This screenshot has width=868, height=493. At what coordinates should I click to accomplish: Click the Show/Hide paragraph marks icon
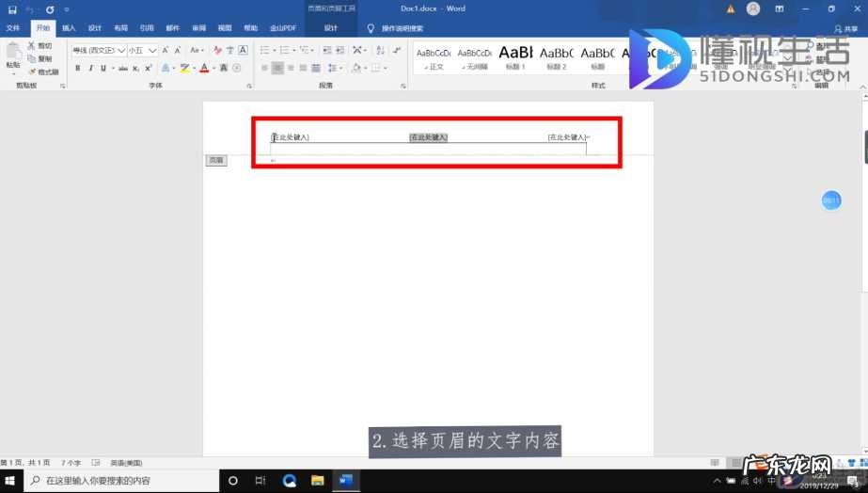point(397,50)
